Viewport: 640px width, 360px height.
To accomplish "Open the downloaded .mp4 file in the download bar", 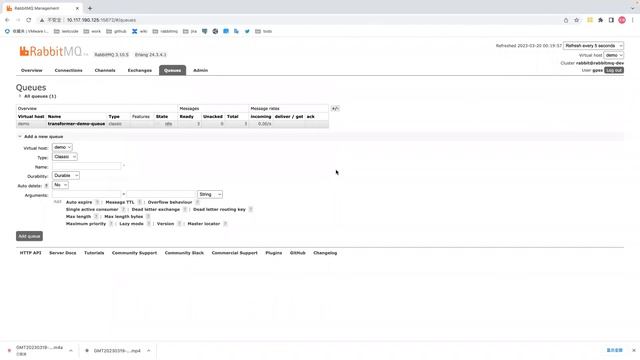I will tap(117, 351).
